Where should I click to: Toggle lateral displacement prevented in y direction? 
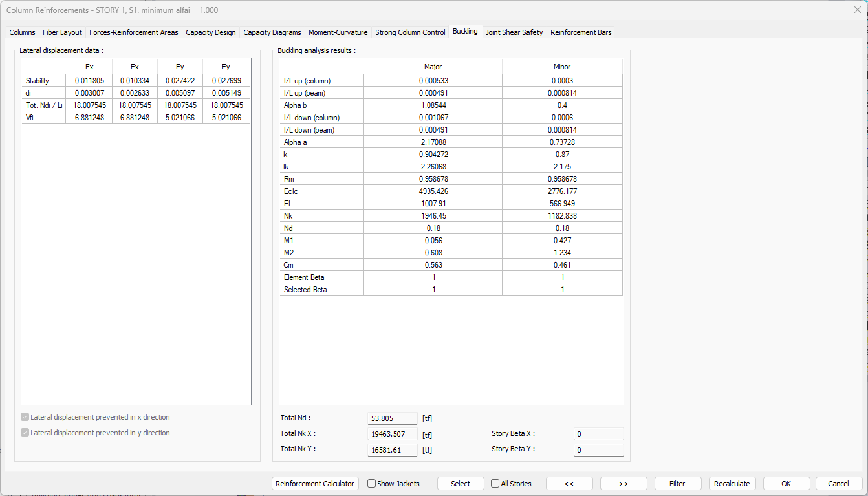(x=25, y=433)
